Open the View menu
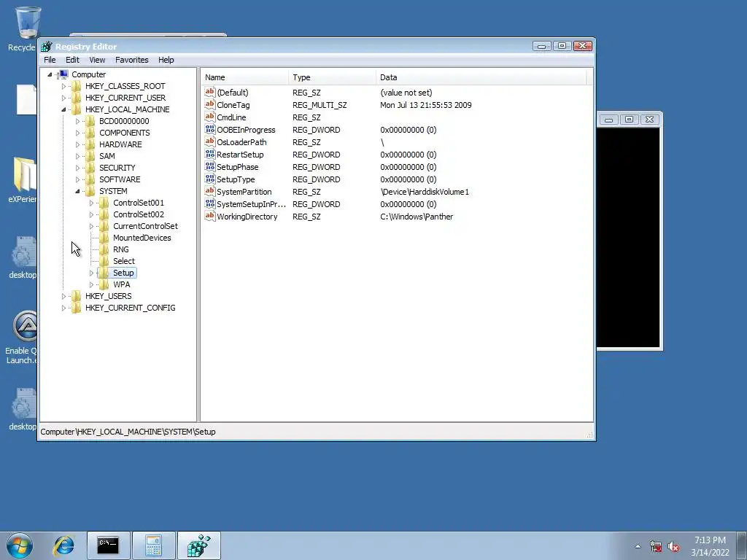The width and height of the screenshot is (747, 560). click(97, 60)
